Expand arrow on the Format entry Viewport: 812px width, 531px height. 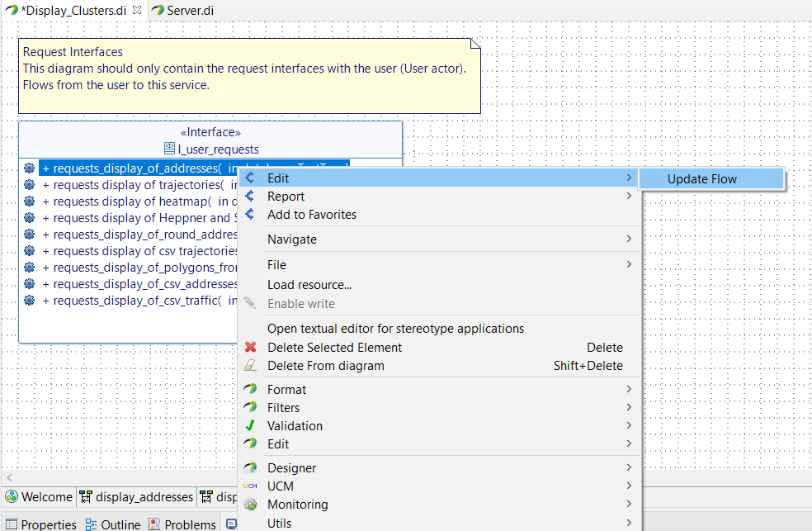pos(629,389)
